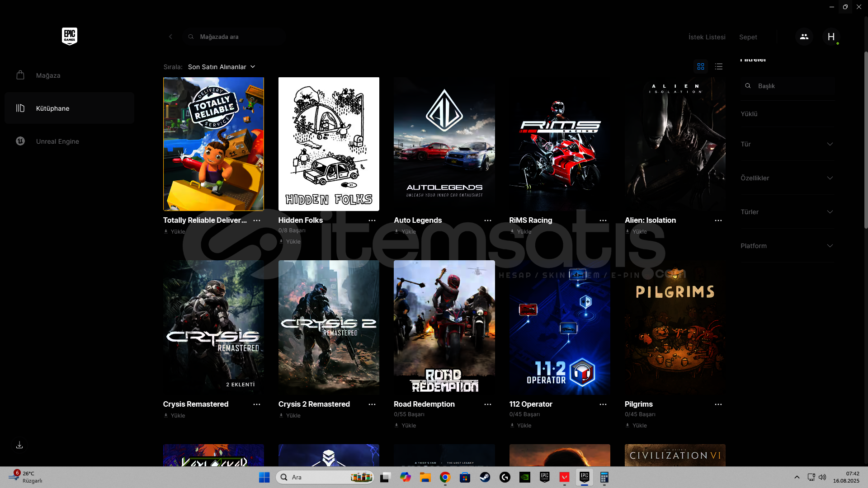Open Unreal Engine in sidebar

[69, 141]
